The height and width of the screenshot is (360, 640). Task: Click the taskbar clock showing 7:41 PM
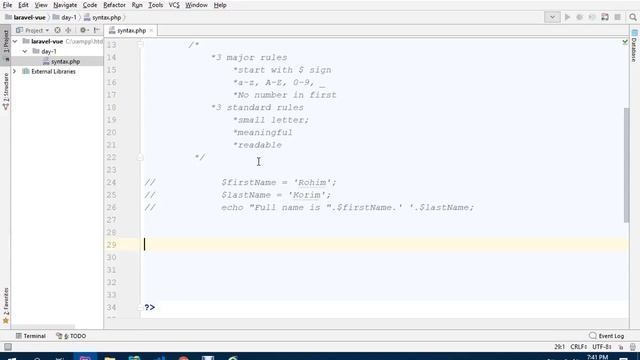click(x=598, y=357)
